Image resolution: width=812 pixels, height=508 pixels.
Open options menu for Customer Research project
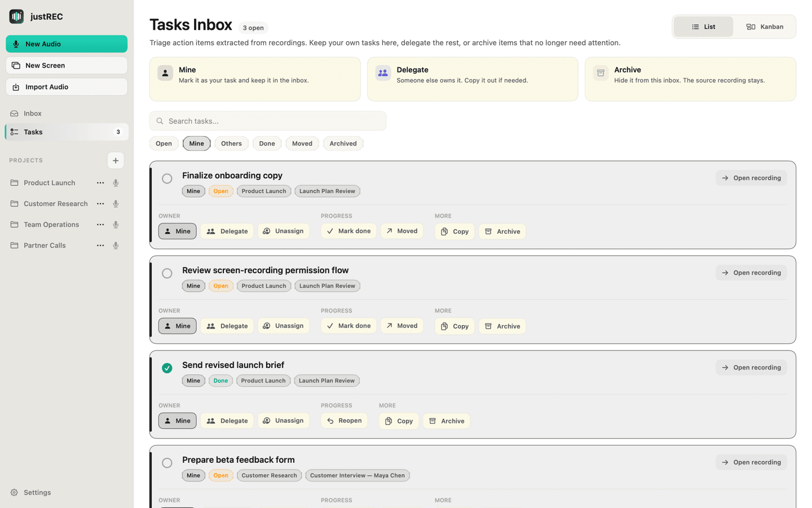100,204
